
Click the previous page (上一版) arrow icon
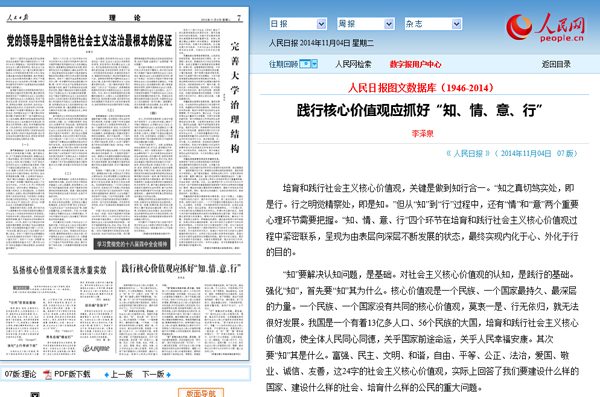pyautogui.click(x=106, y=375)
